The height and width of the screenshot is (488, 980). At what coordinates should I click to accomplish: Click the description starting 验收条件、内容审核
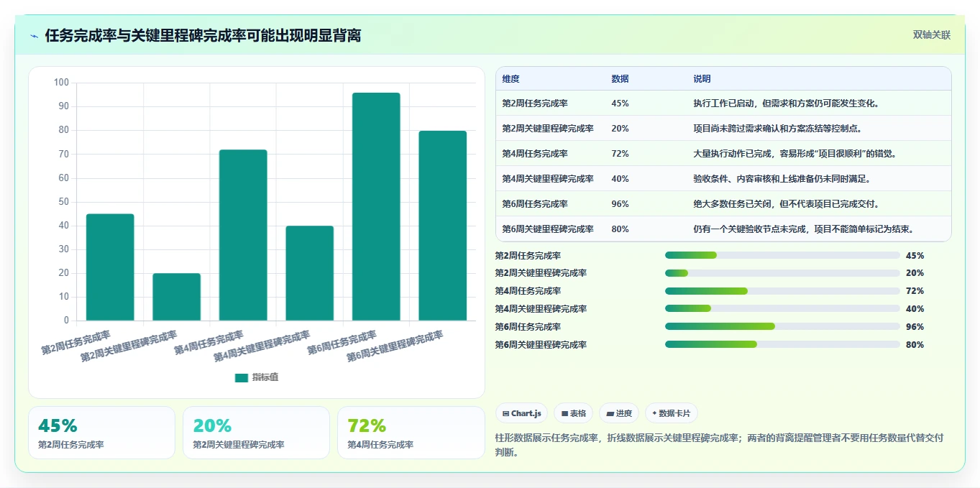click(782, 179)
